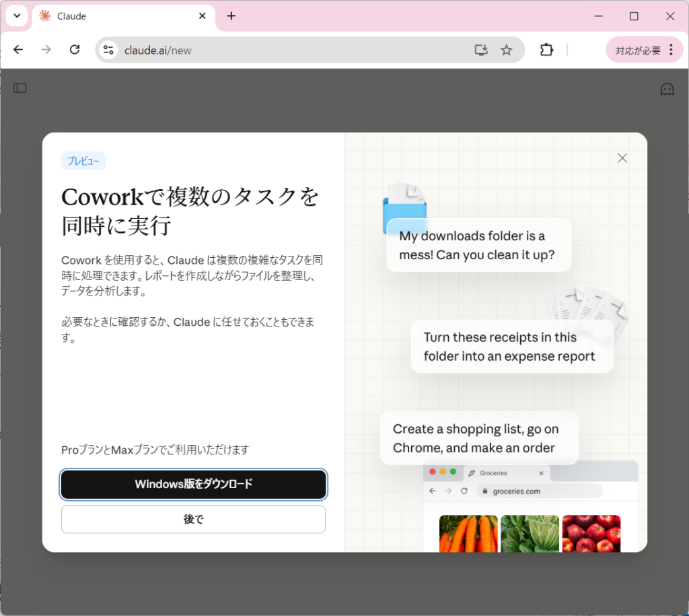The height and width of the screenshot is (616, 689).
Task: Open Chrome menu via 対応が必要 button
Action: [x=645, y=50]
